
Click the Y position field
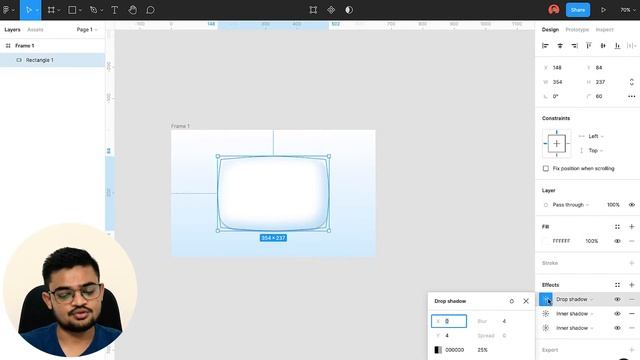tap(604, 68)
